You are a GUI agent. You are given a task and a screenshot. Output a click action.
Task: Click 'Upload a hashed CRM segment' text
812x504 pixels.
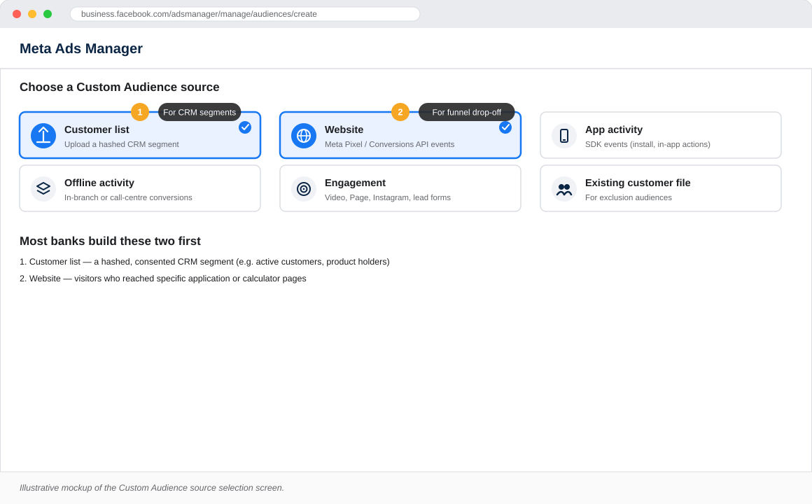point(122,144)
